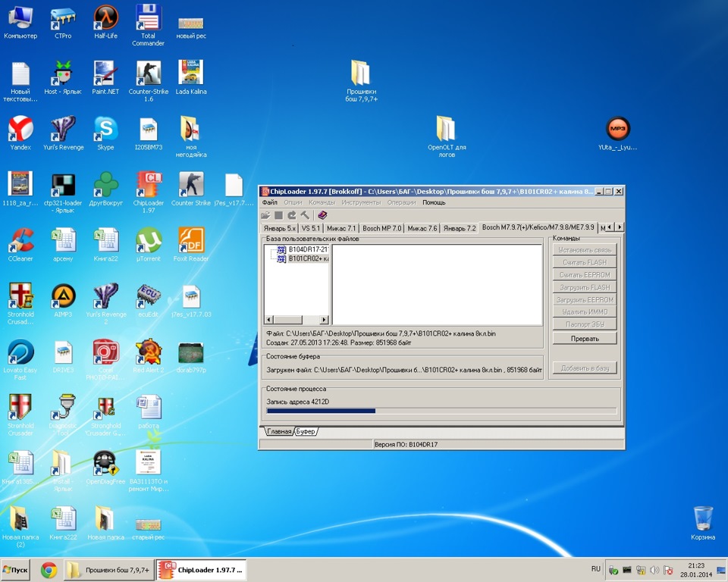The height and width of the screenshot is (582, 728).
Task: Switch to Прошивки бош 7,9,7+ taskbar window
Action: click(x=108, y=570)
